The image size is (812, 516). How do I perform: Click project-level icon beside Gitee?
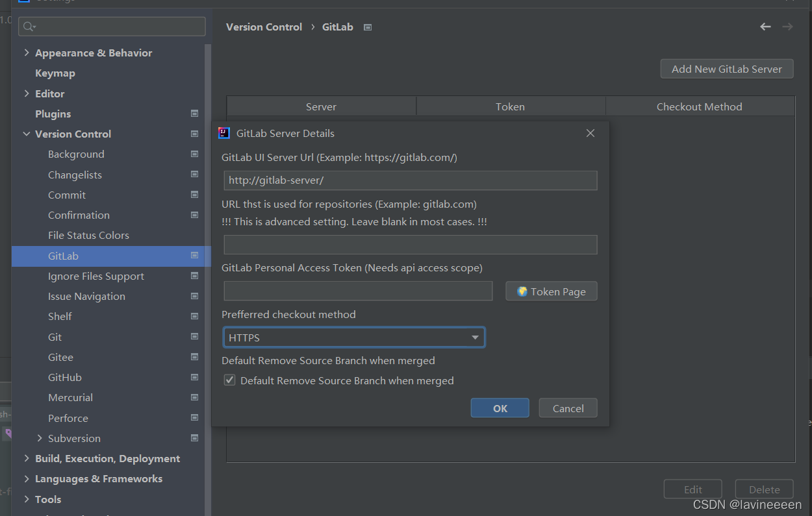pyautogui.click(x=194, y=357)
